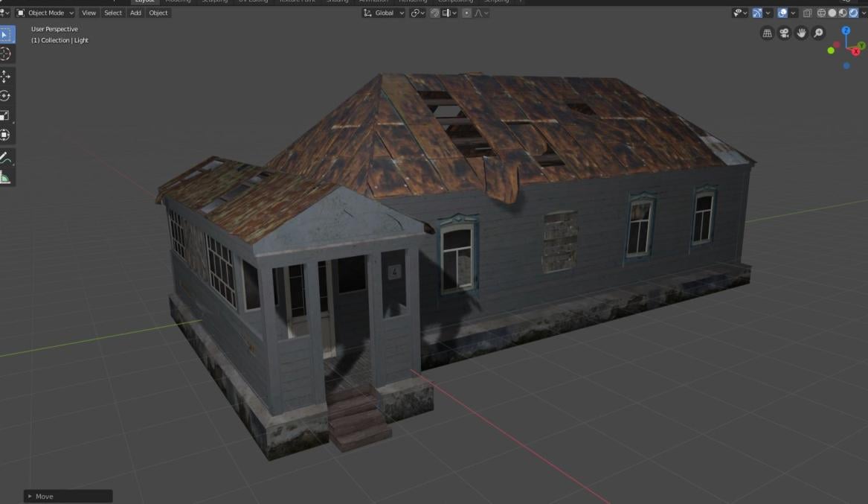Open the Object menu
The height and width of the screenshot is (504, 868).
point(158,13)
